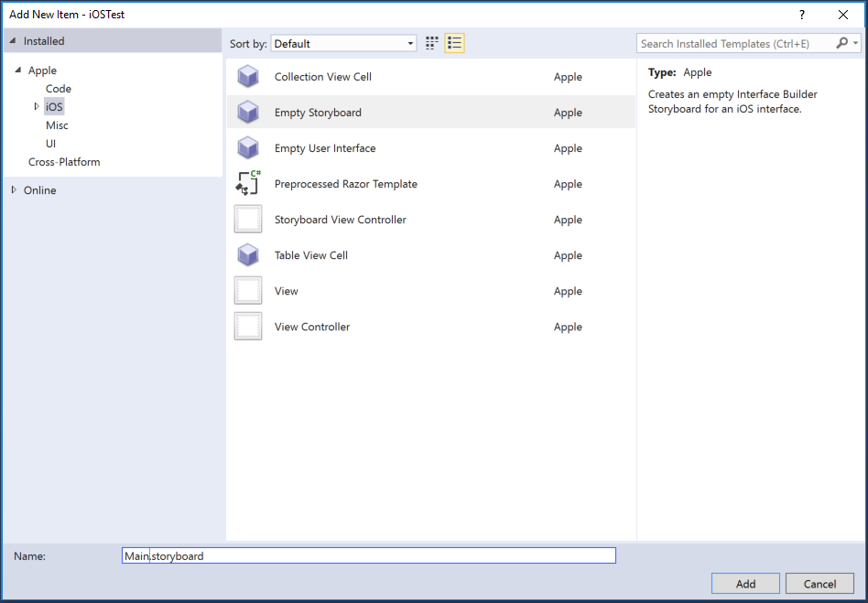Click the Empty Storyboard cube icon
Screen dimensions: 868x603
click(x=248, y=113)
